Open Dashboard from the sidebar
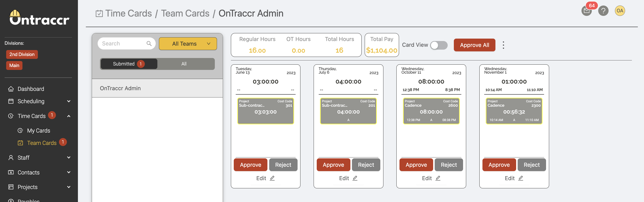 coord(31,89)
